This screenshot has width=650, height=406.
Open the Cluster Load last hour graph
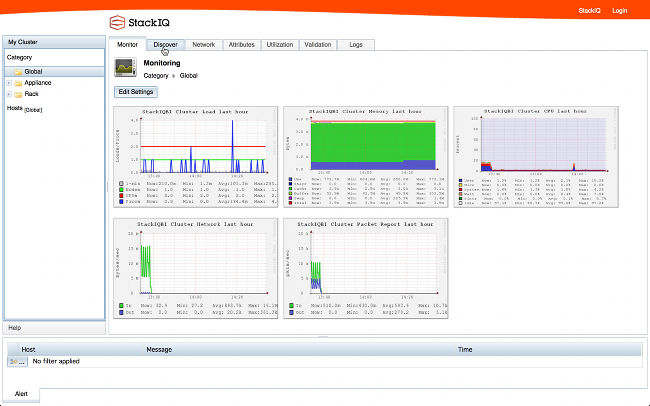click(x=196, y=157)
